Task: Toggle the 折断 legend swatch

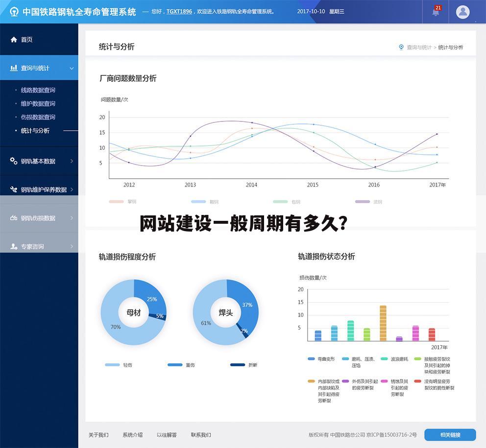Action: point(238,365)
